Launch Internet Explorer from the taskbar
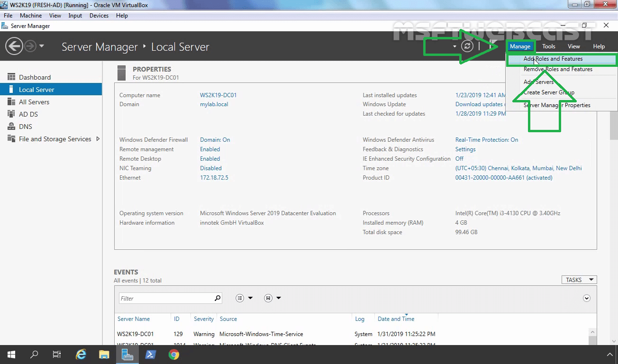 pos(81,355)
